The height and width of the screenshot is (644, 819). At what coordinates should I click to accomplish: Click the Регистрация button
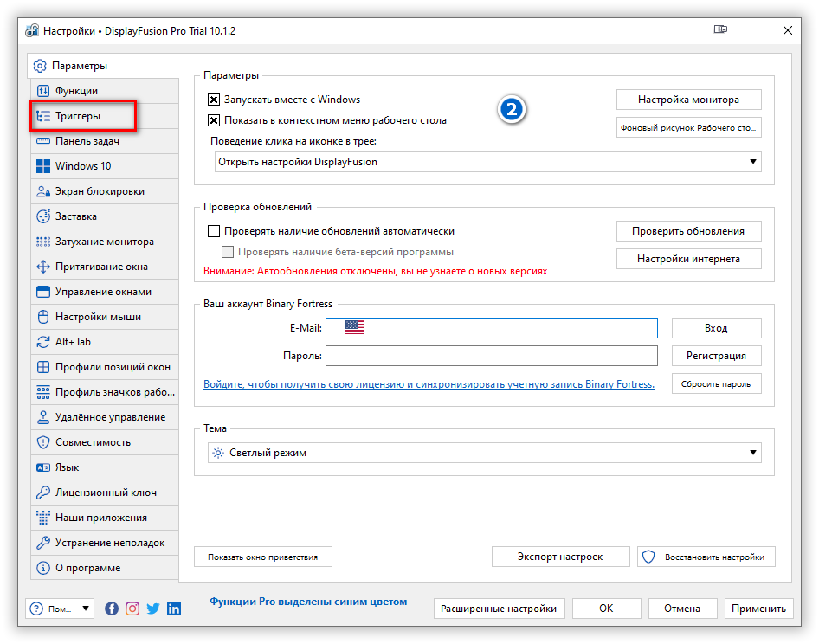pos(716,356)
